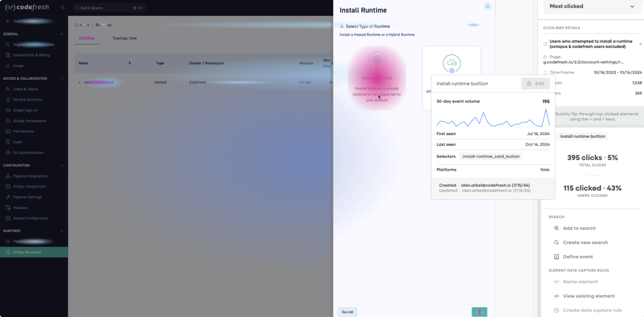Click the Audit sidebar icon
Image resolution: width=644 pixels, height=317 pixels.
tap(8, 142)
